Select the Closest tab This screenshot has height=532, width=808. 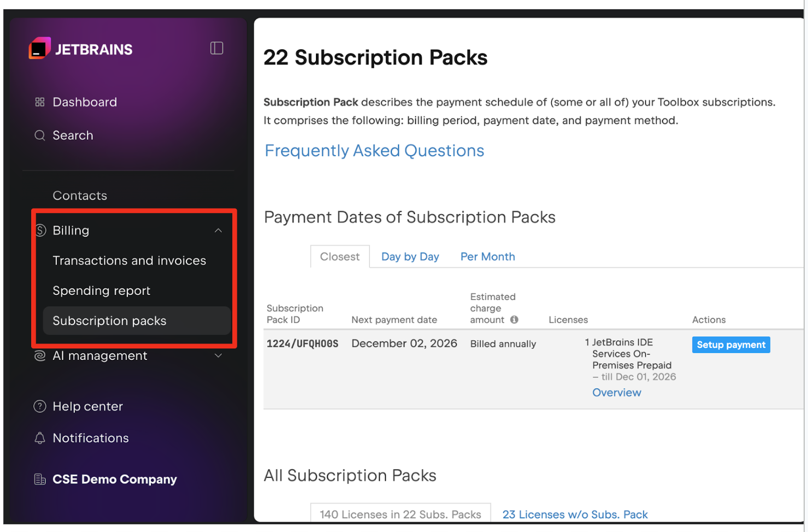339,257
